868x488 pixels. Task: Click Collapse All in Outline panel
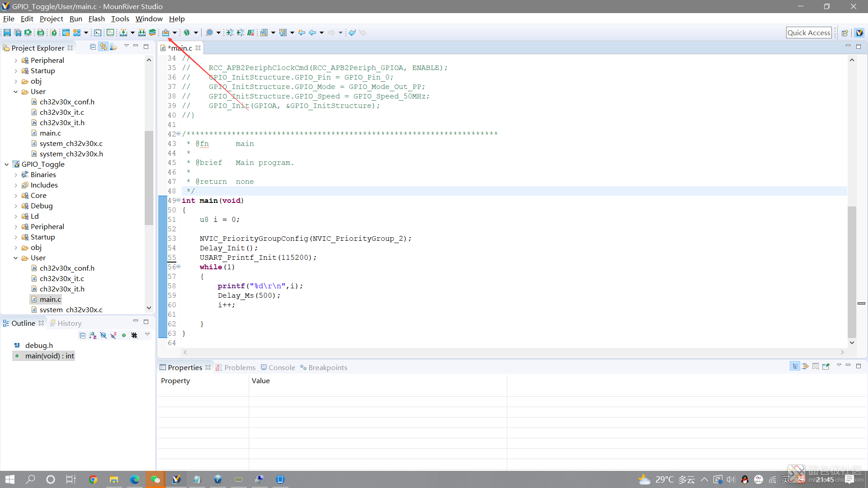(x=82, y=335)
